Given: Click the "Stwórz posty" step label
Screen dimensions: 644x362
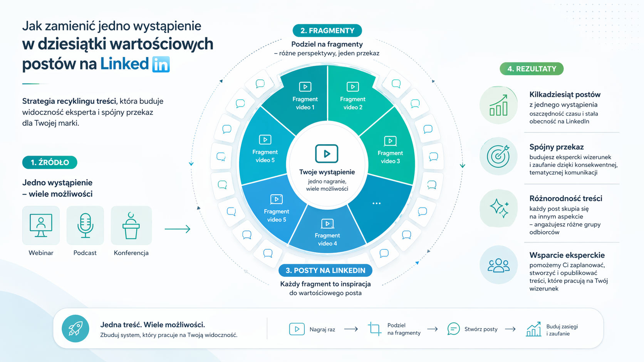Looking at the screenshot, I should (x=481, y=329).
